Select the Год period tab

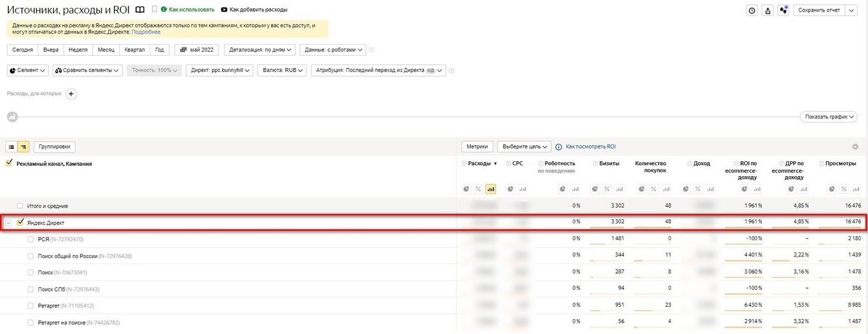[x=160, y=50]
